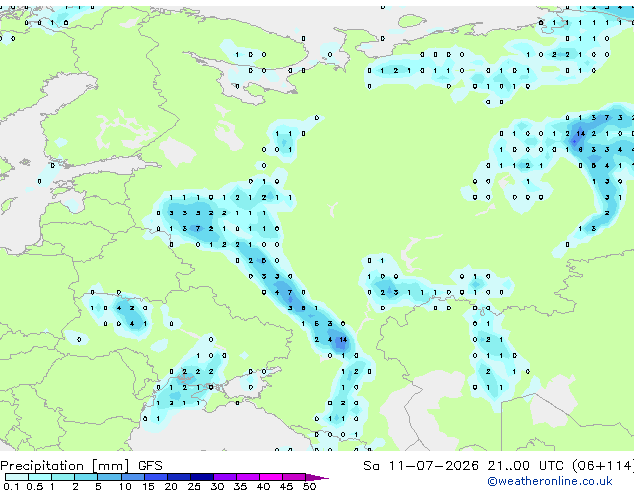This screenshot has width=634, height=490.
Task: Click the '25' legend scale label
Action: tap(194, 486)
